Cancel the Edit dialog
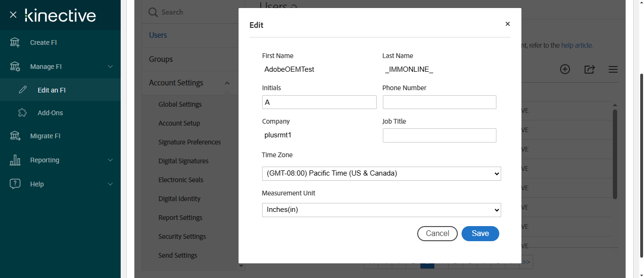The height and width of the screenshot is (278, 644). click(x=437, y=234)
